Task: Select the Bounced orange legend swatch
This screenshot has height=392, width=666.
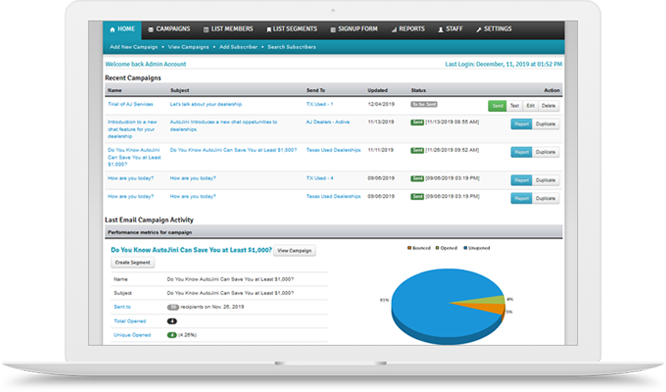Action: click(x=409, y=248)
